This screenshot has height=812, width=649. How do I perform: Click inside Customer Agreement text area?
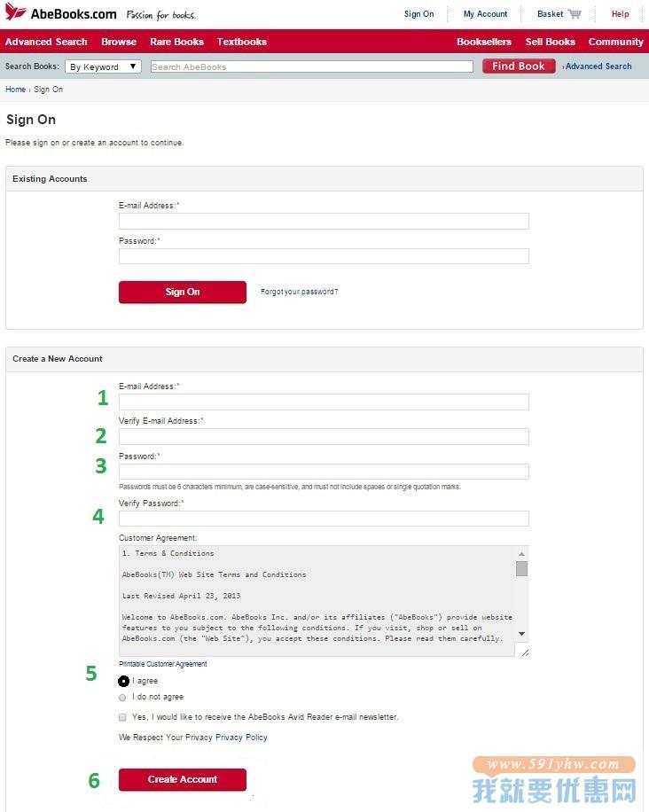point(317,601)
